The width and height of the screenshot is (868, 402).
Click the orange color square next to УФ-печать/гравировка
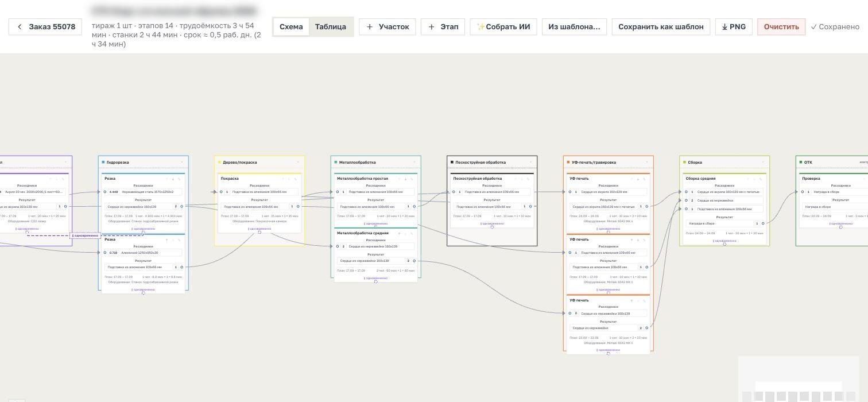tap(568, 163)
